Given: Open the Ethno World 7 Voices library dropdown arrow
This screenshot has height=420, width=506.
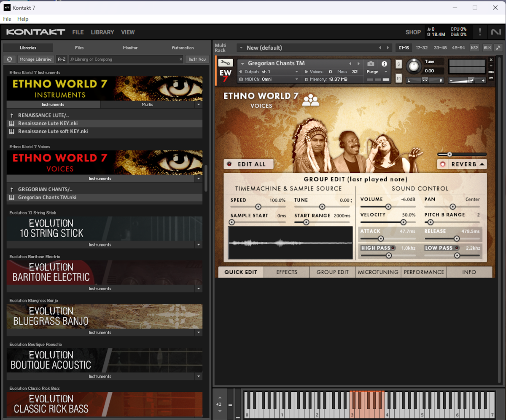Looking at the screenshot, I should click(x=199, y=179).
